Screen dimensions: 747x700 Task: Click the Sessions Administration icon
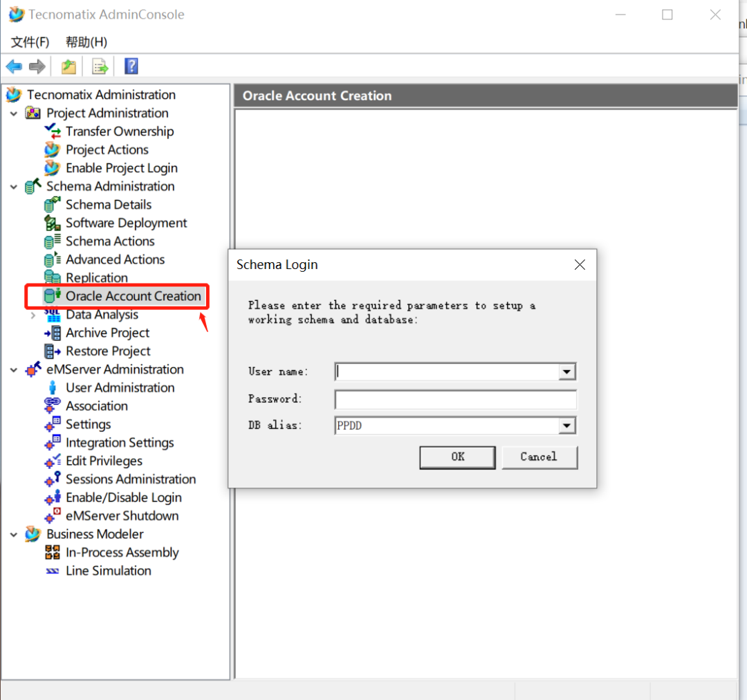[x=53, y=479]
